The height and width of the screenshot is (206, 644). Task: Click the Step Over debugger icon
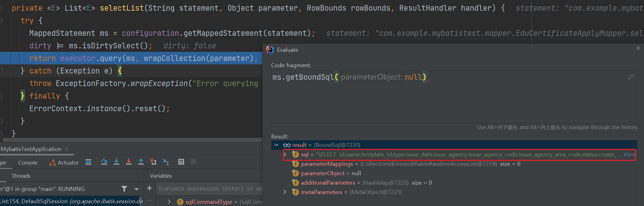pos(104,162)
